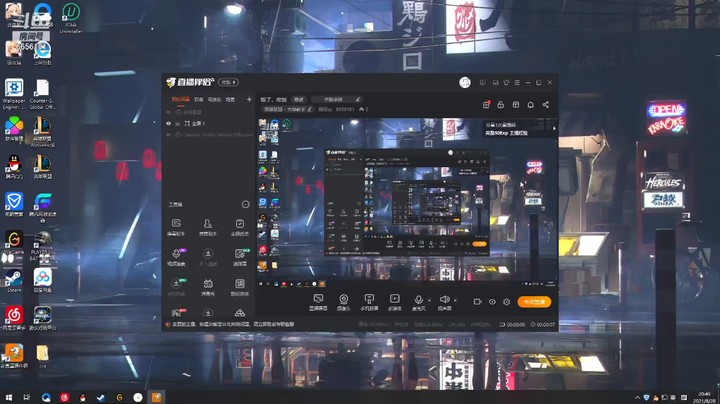Image resolution: width=720 pixels, height=404 pixels.
Task: Click the microphone icon in bottom toolbar
Action: pos(418,302)
